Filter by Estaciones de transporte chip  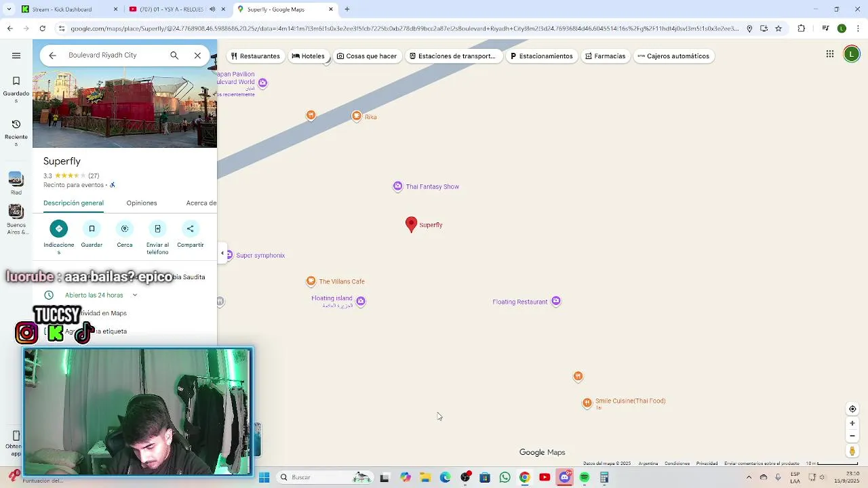click(x=452, y=56)
